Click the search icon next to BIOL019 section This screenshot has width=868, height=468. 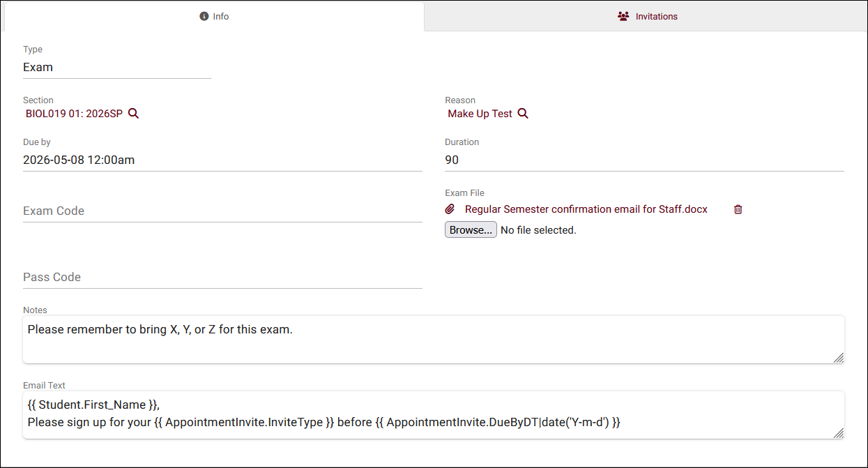click(134, 114)
